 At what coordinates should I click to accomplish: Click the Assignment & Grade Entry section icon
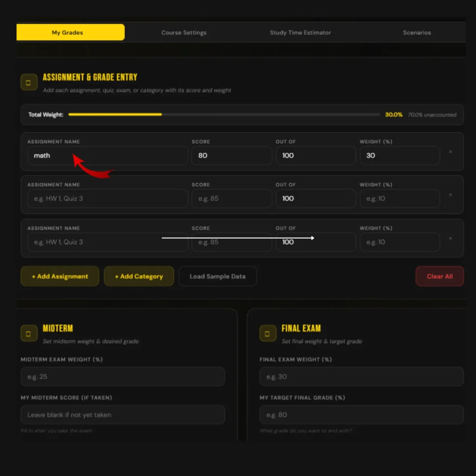pos(29,82)
